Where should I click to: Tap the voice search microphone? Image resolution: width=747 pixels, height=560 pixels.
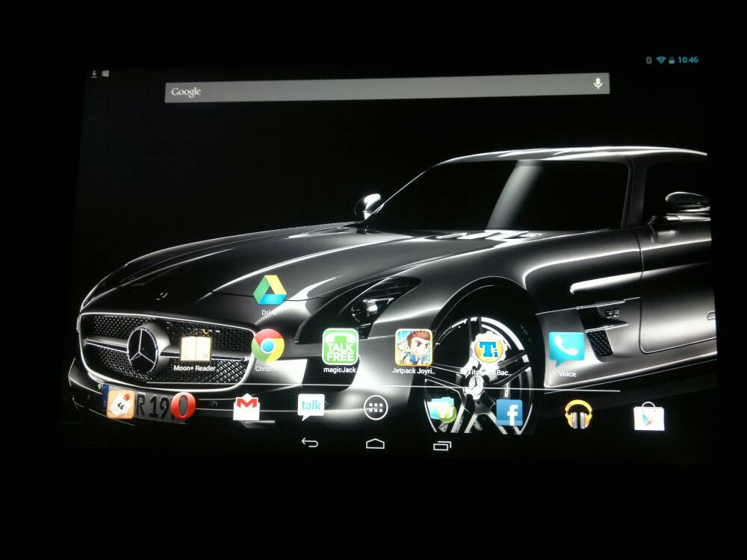point(598,84)
